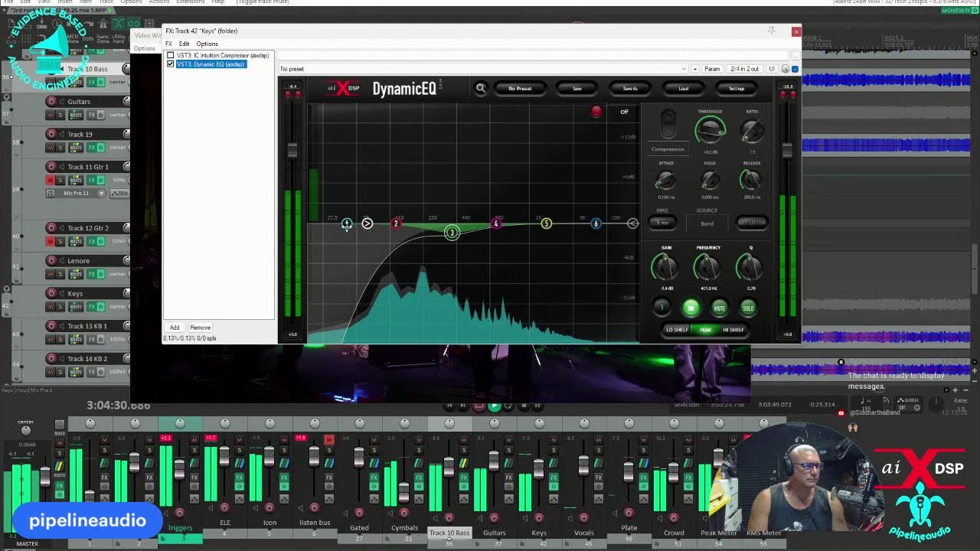Click DynamicEQ Save As button
Screen dimensions: 980x551
pyautogui.click(x=630, y=89)
